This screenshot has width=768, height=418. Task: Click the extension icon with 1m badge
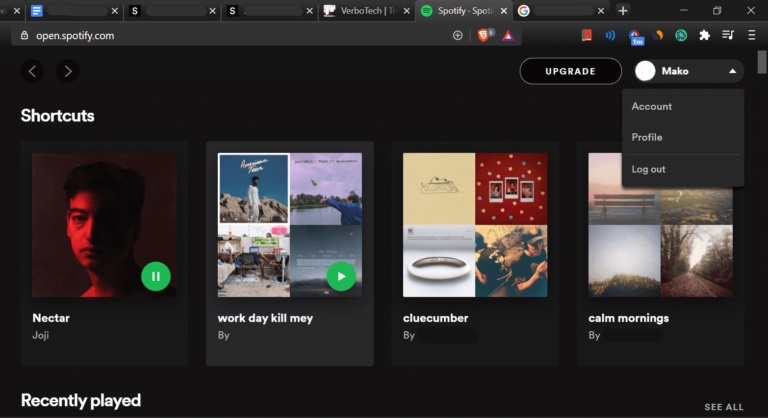(x=635, y=36)
